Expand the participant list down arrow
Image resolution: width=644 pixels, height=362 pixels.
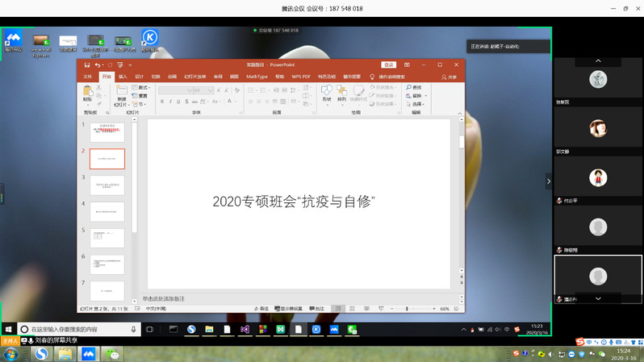[598, 298]
